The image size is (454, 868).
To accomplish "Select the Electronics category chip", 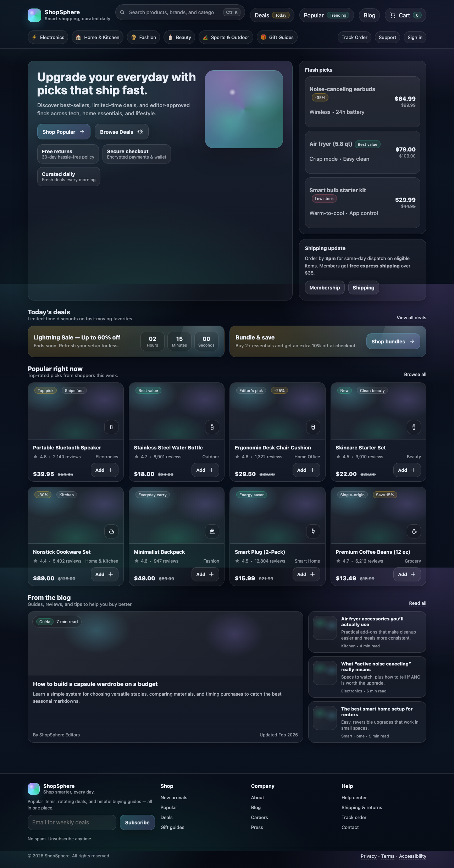I will [48, 37].
